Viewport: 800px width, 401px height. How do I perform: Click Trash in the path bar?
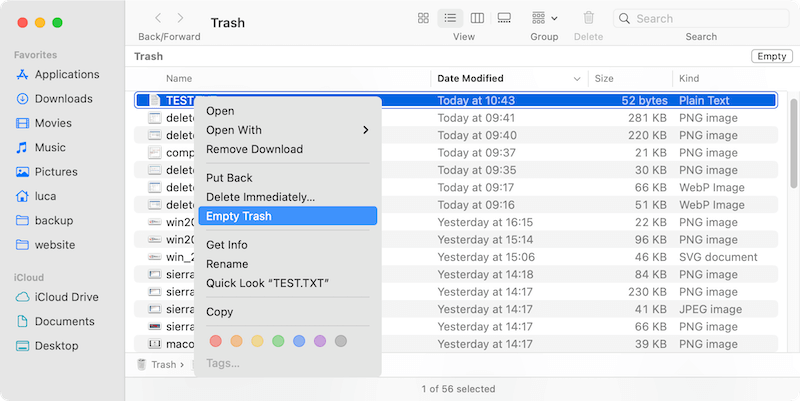click(x=163, y=365)
